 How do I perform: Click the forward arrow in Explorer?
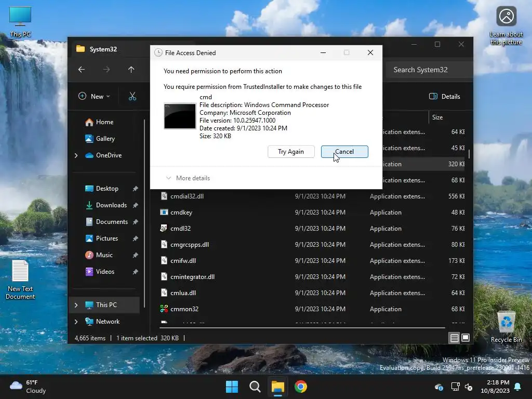(x=107, y=70)
